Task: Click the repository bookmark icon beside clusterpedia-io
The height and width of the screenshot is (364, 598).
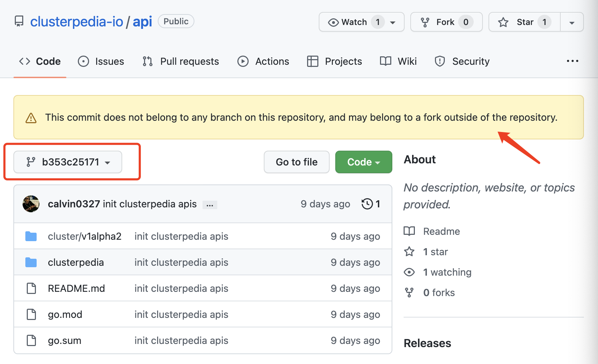Action: [19, 21]
